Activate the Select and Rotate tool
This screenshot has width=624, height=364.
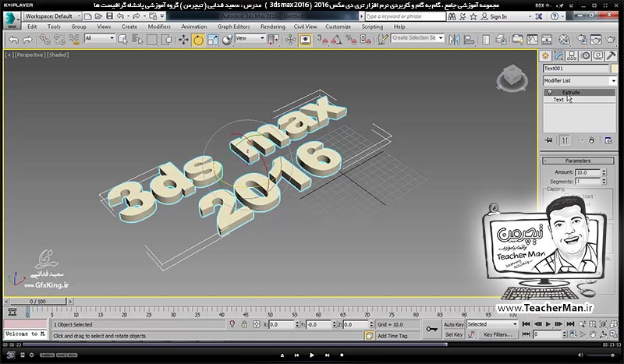click(198, 40)
